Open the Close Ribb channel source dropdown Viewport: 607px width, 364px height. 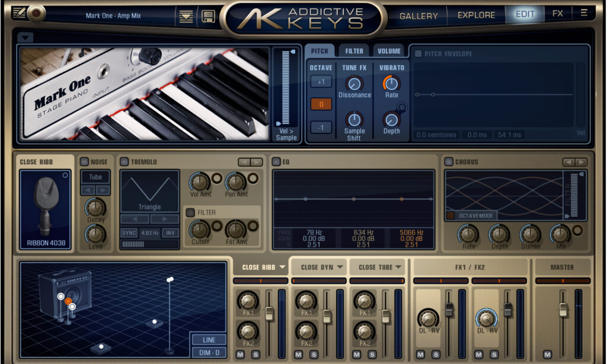(261, 267)
